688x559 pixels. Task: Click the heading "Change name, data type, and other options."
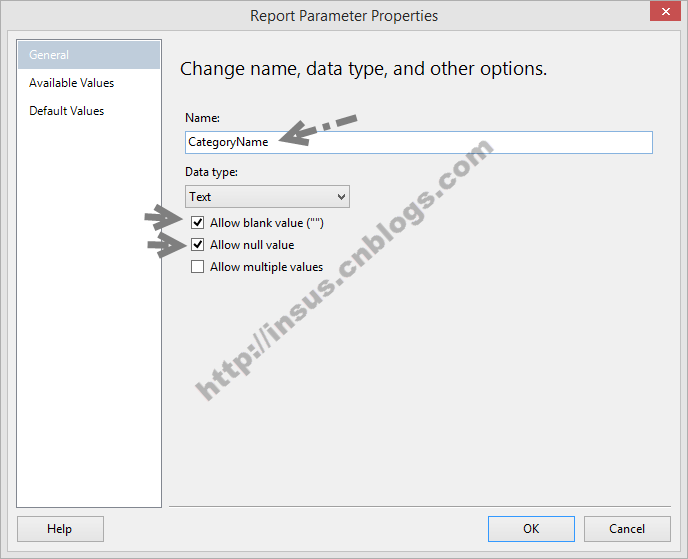coord(363,69)
